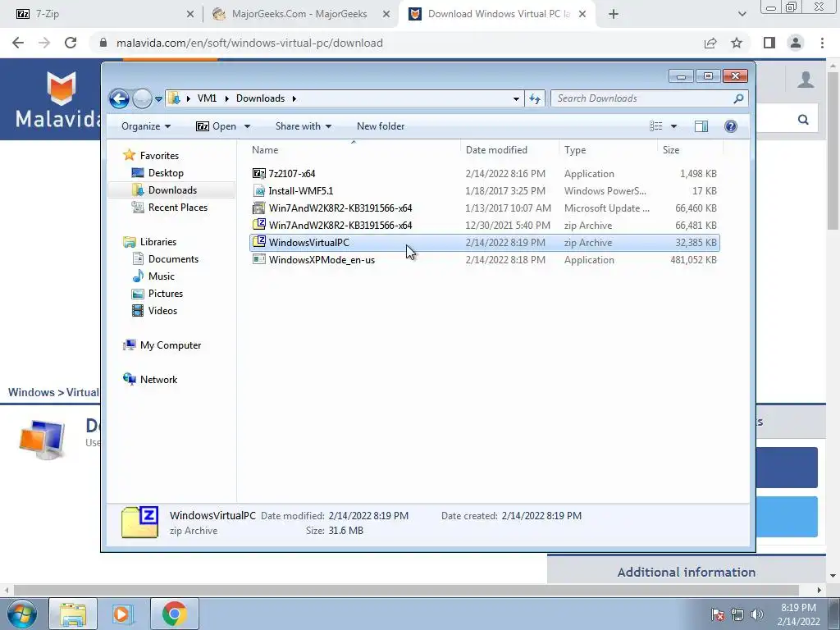The height and width of the screenshot is (630, 840).
Task: Open Documents library in sidebar
Action: pyautogui.click(x=173, y=259)
